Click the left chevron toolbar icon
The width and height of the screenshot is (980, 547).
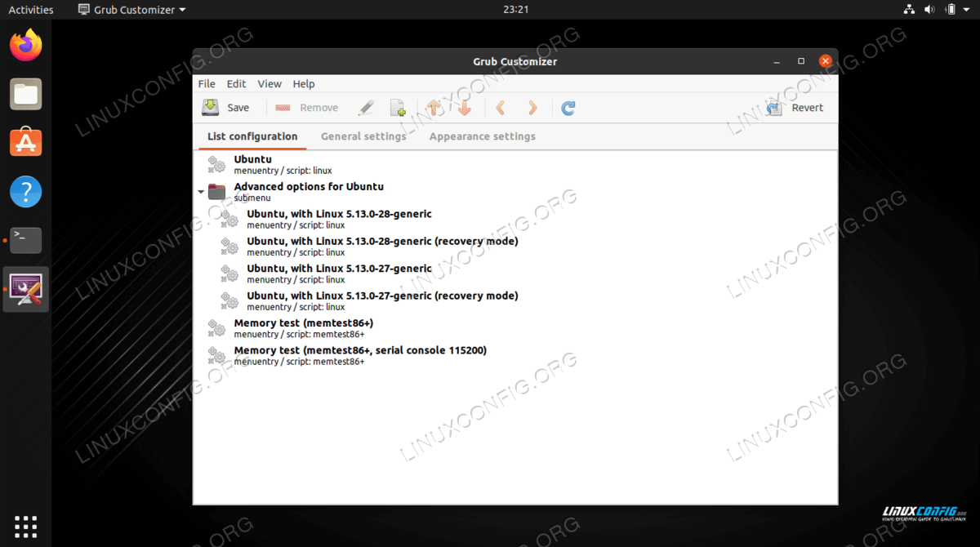[501, 108]
